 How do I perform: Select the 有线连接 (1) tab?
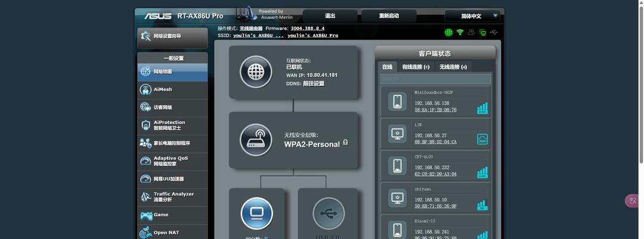pos(416,67)
